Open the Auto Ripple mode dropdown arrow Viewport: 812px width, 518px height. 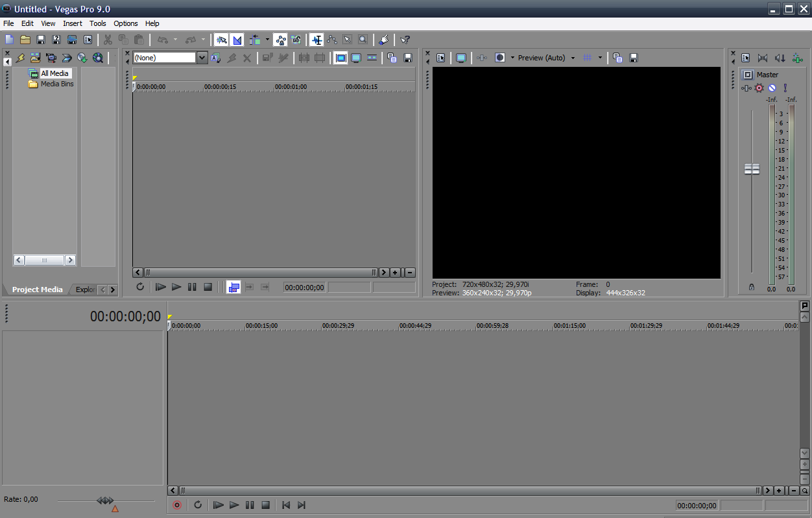(267, 40)
